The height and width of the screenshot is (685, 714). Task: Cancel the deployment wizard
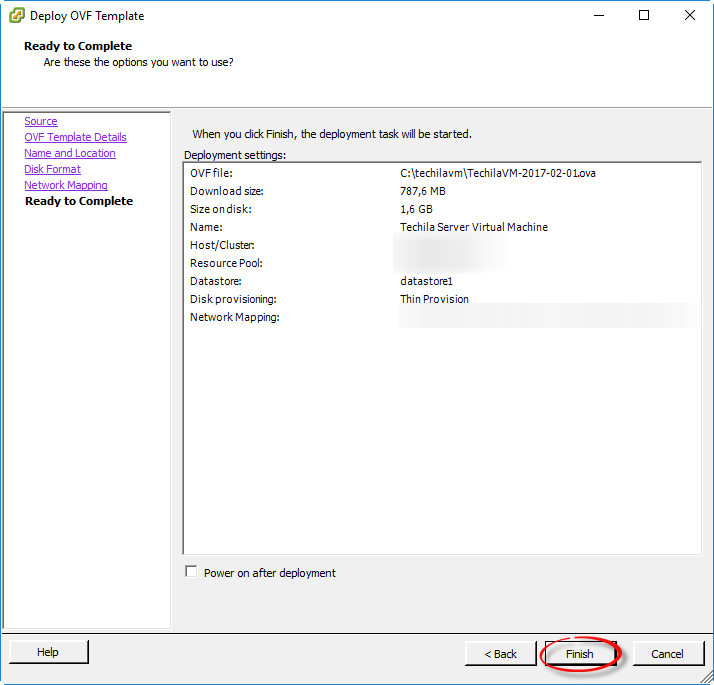(667, 654)
